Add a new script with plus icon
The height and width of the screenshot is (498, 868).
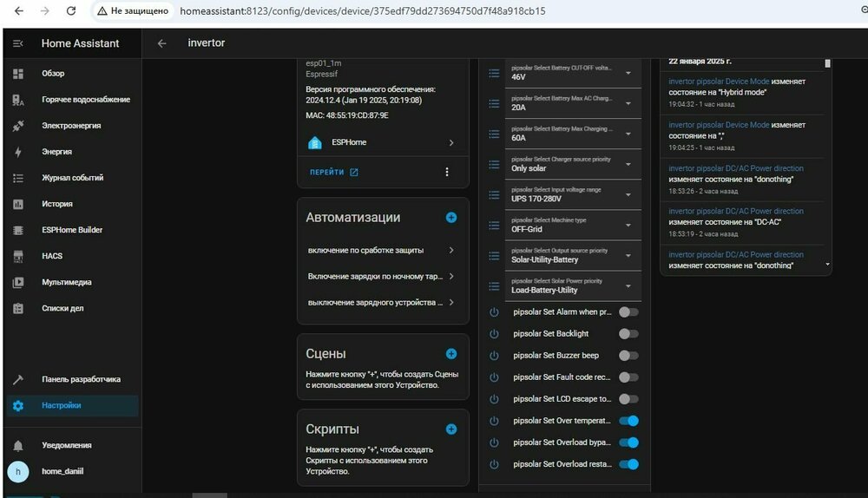[x=451, y=429]
